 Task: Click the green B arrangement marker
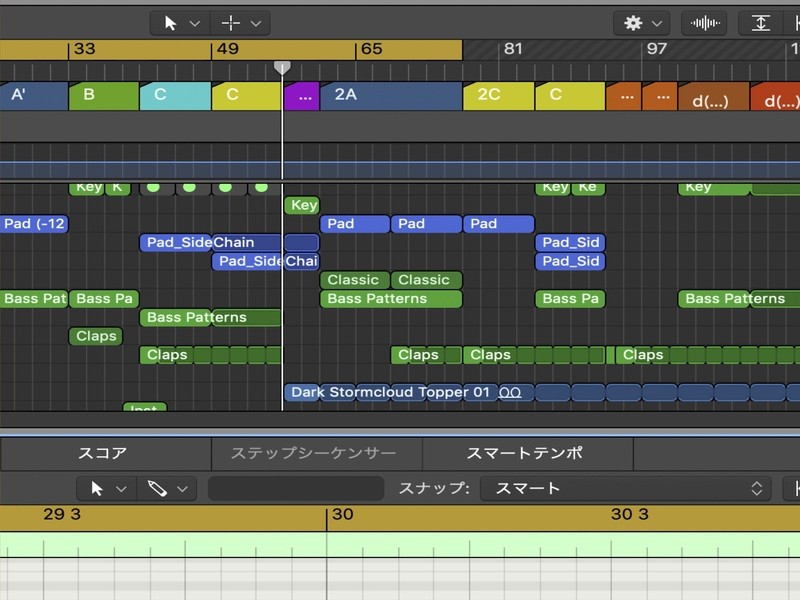click(103, 96)
